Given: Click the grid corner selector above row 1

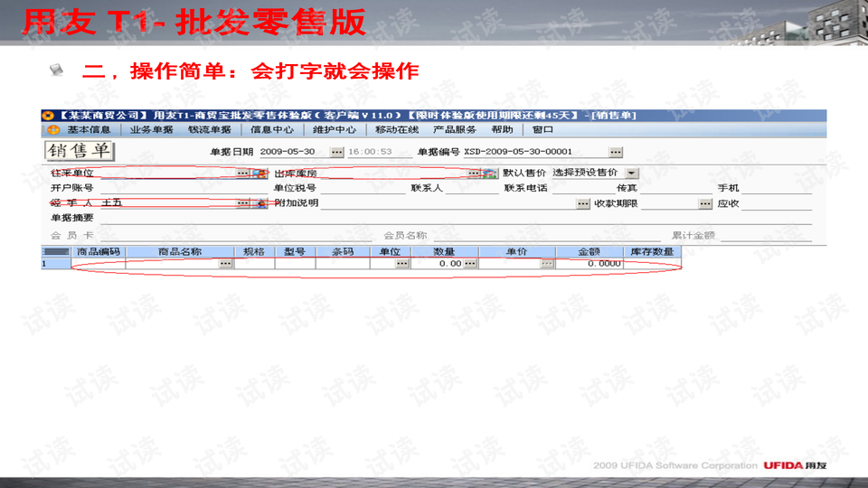Looking at the screenshot, I should 56,252.
